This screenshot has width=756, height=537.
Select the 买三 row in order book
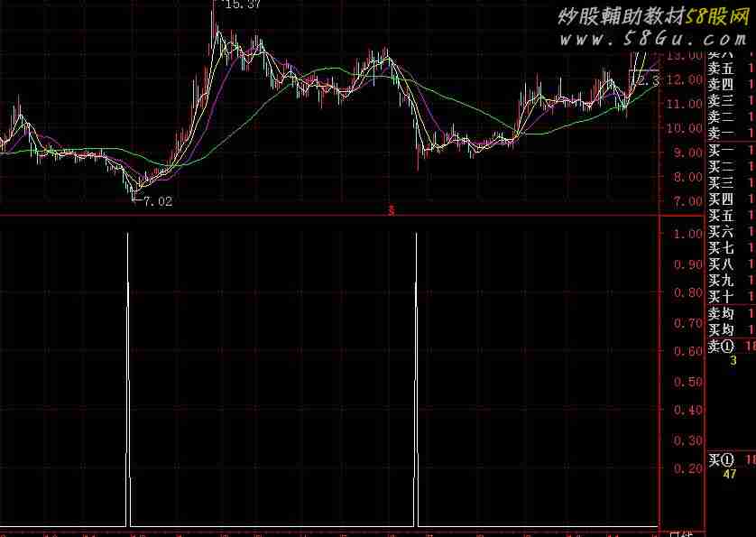tap(731, 183)
